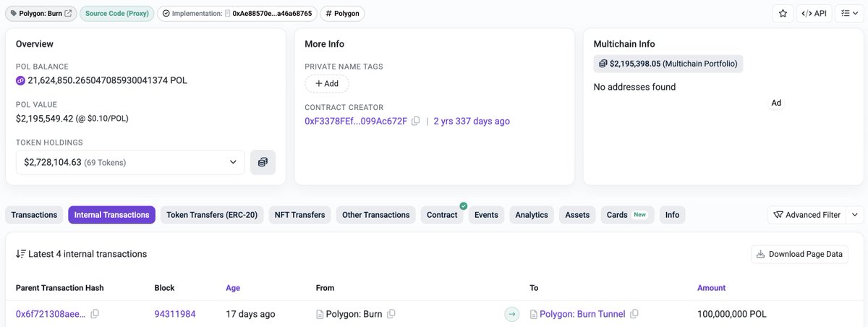The image size is (868, 327).
Task: Open the API button
Action: coord(814,13)
